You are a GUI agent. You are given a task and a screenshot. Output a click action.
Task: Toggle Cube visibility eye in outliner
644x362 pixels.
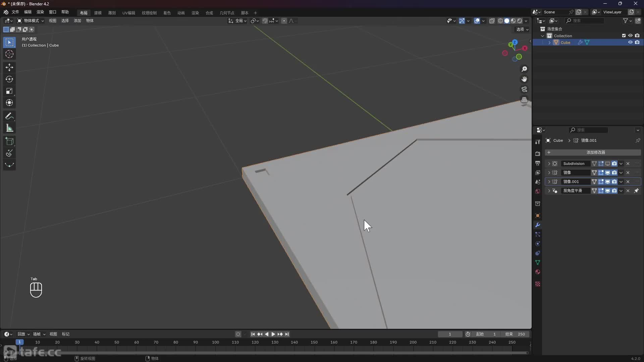click(x=630, y=43)
